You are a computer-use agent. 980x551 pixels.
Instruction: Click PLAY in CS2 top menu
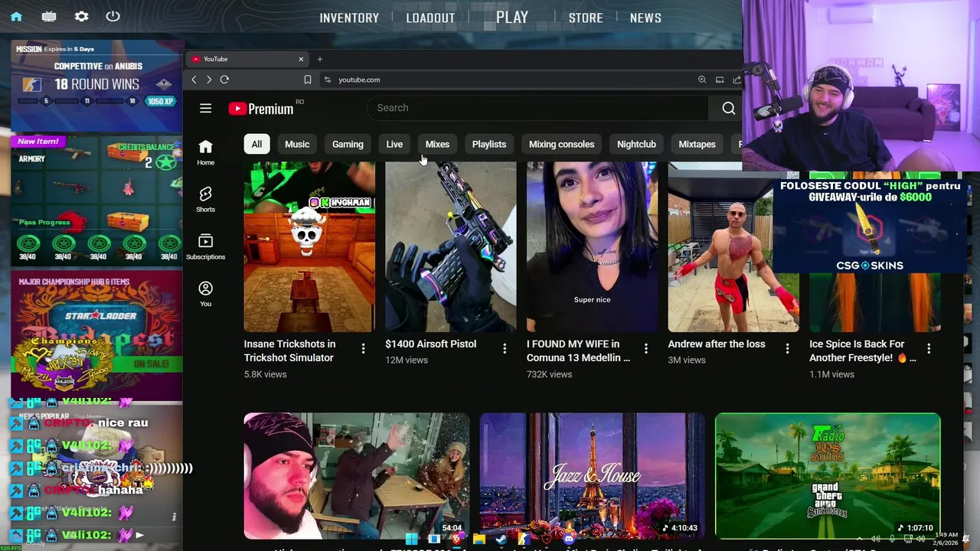click(512, 17)
